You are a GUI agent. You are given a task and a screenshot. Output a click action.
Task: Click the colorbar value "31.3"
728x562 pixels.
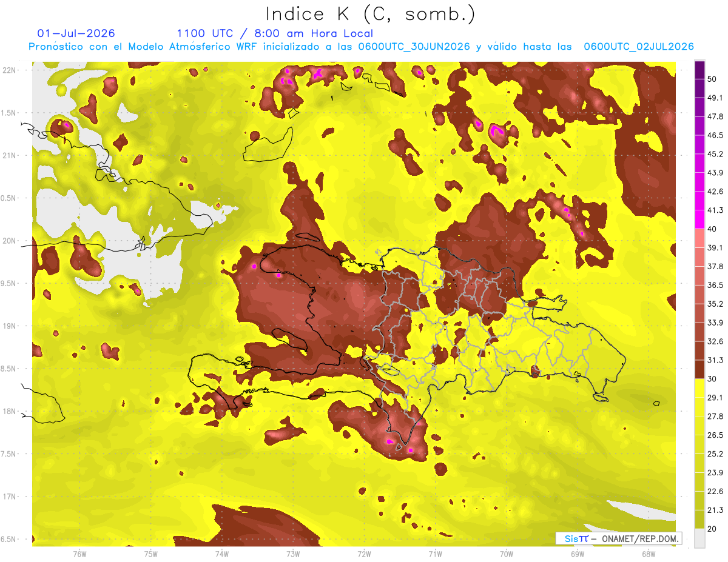(715, 360)
